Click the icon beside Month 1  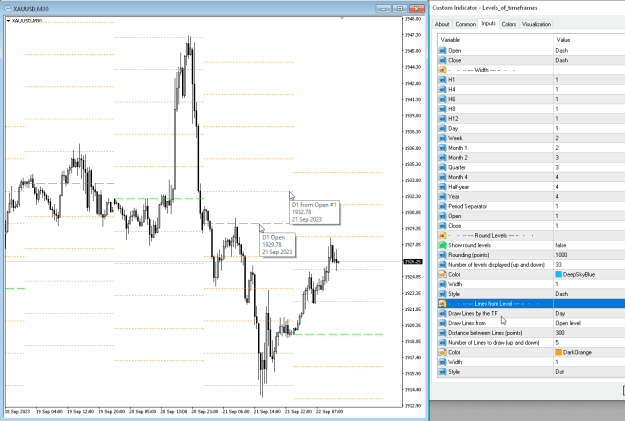tap(442, 148)
